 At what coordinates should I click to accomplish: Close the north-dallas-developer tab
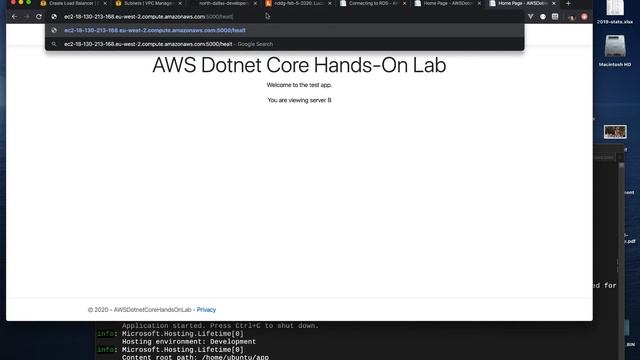(255, 3)
